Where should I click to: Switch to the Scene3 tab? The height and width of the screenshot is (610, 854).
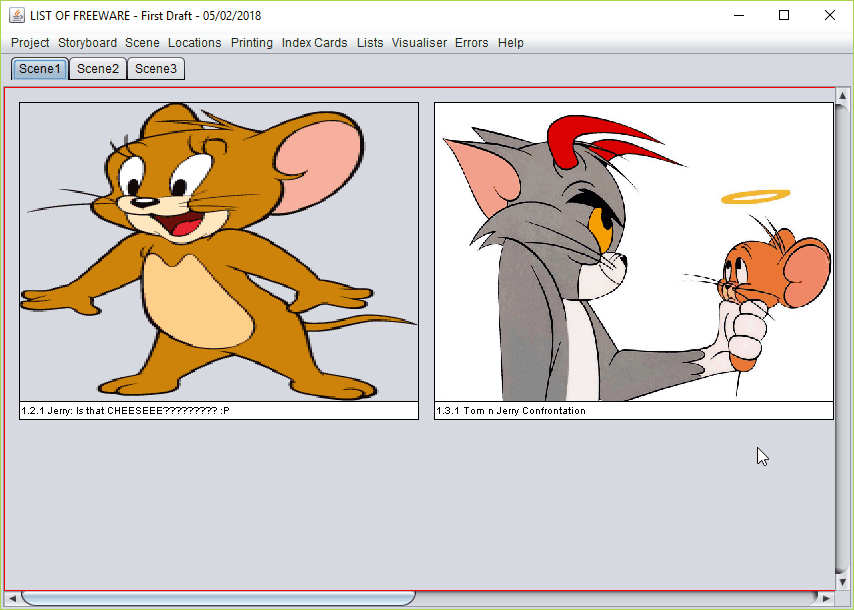pyautogui.click(x=156, y=69)
